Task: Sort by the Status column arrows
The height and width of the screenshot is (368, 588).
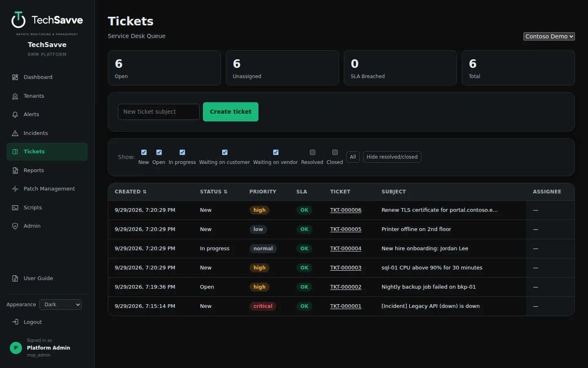Action: (225, 192)
